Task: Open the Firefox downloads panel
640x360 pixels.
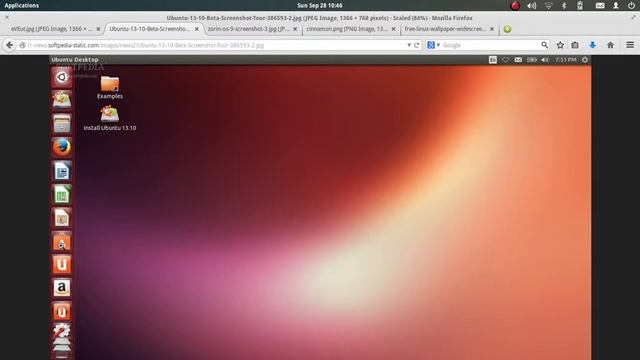Action: (593, 45)
